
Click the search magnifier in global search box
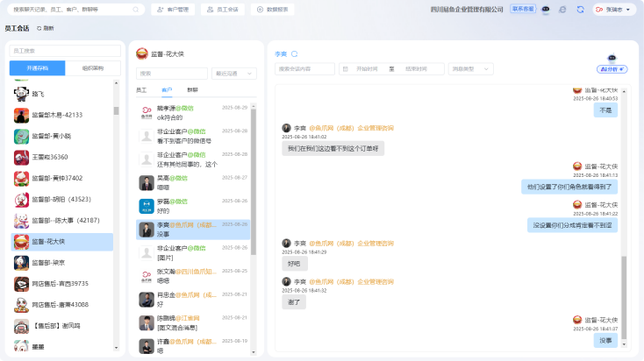[137, 9]
